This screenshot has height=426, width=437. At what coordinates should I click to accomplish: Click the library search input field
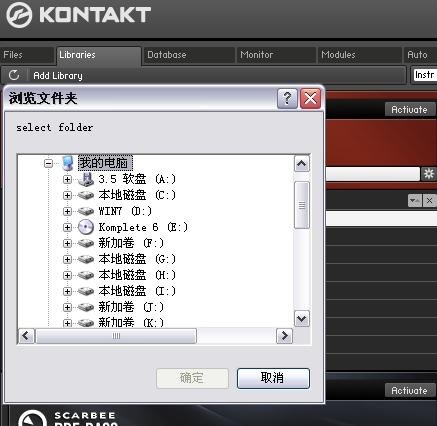click(372, 174)
